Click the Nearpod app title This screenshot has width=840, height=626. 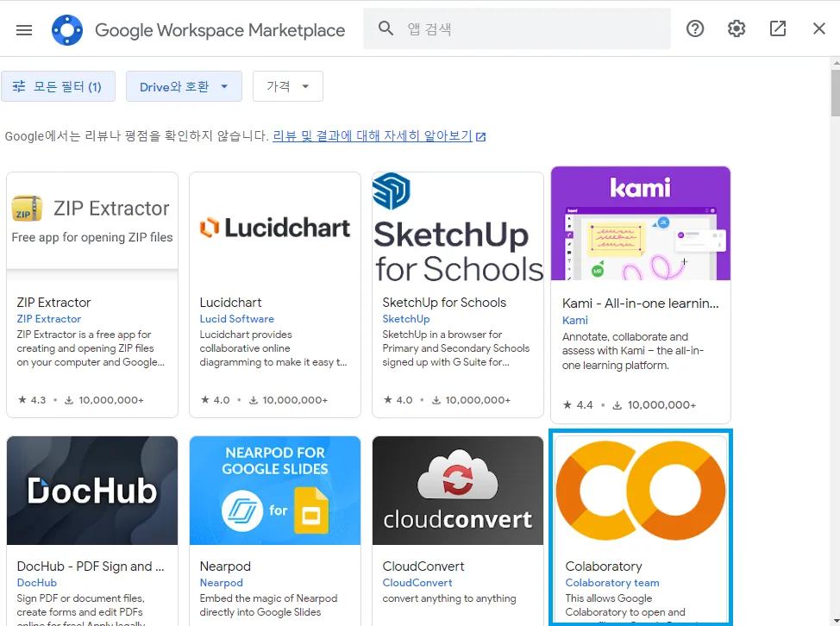click(x=225, y=566)
